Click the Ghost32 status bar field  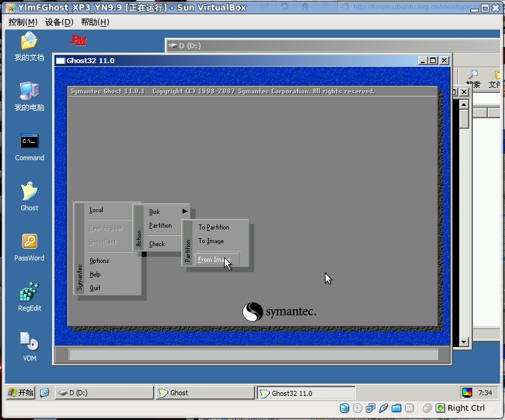[x=254, y=354]
